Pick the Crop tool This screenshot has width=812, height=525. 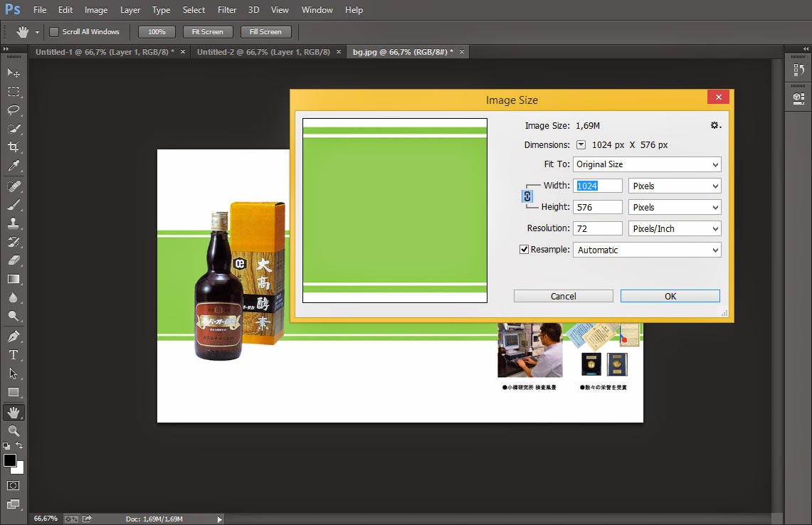pyautogui.click(x=14, y=147)
